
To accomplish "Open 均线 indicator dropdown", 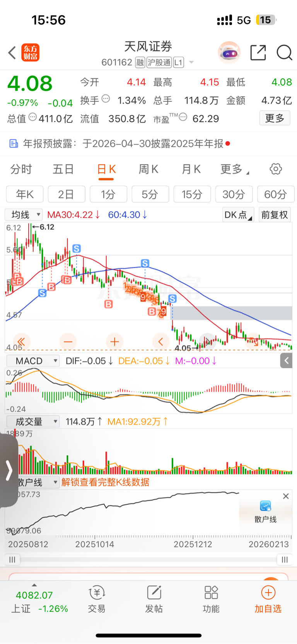I will pyautogui.click(x=24, y=215).
